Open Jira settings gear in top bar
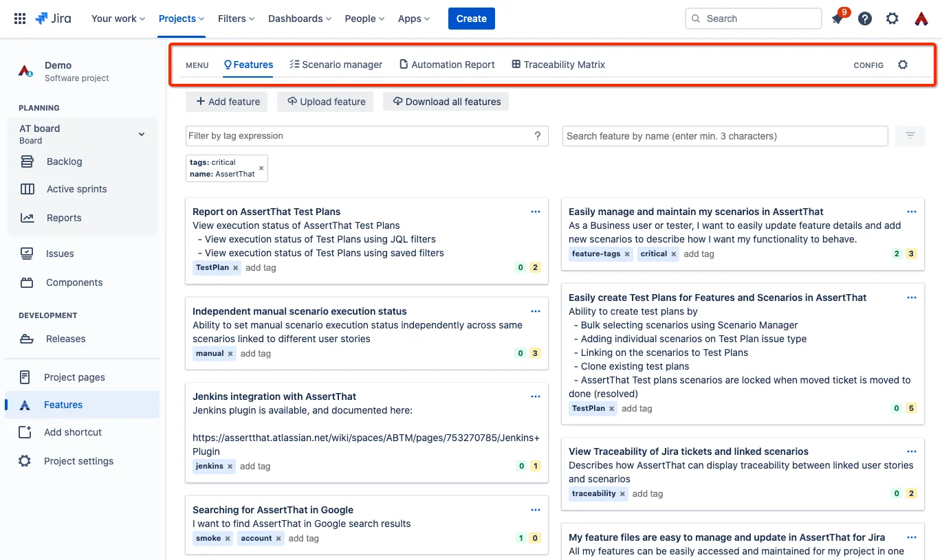Screen dimensions: 942x560 point(892,19)
